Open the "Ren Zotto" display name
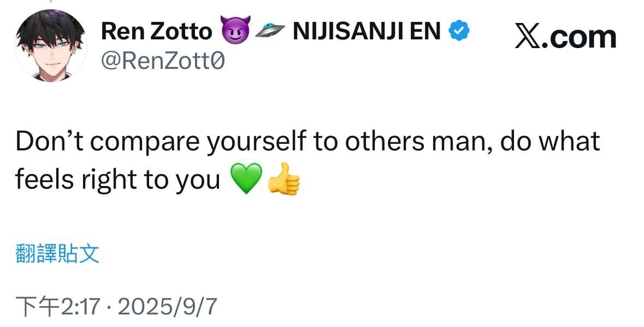The height and width of the screenshot is (327, 644). (156, 32)
